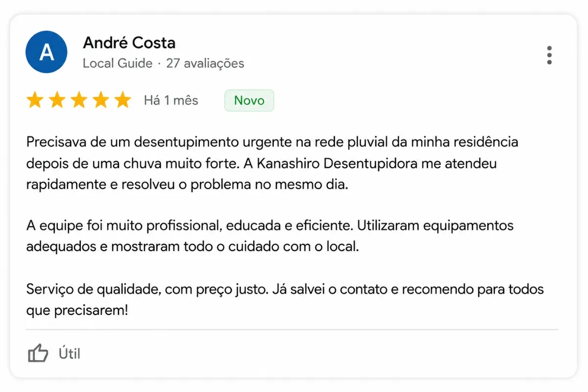Viewport: 588px width, 392px height.
Task: Click the Local Guide label
Action: click(x=118, y=63)
